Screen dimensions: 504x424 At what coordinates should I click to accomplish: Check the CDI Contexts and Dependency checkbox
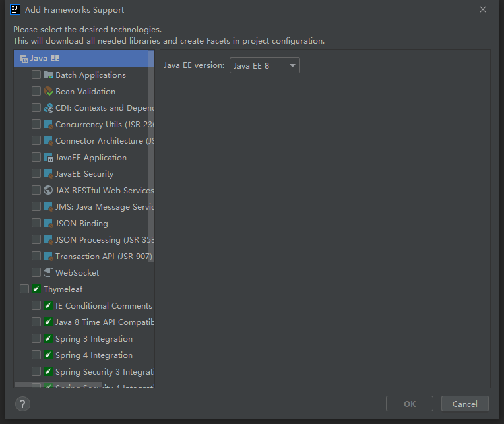(36, 107)
